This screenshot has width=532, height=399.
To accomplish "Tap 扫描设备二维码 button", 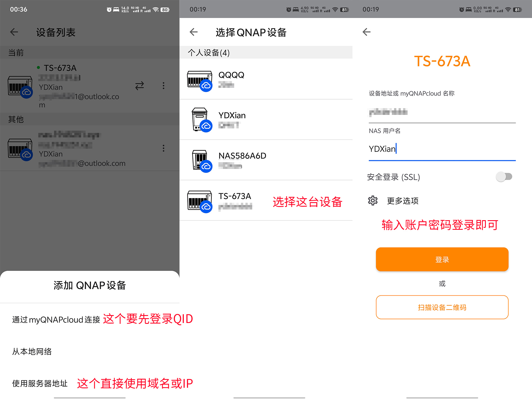I will [x=442, y=307].
